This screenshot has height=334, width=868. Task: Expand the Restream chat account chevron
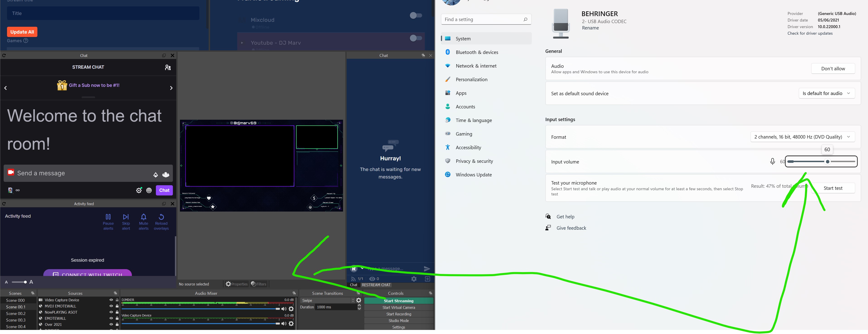[x=362, y=268]
